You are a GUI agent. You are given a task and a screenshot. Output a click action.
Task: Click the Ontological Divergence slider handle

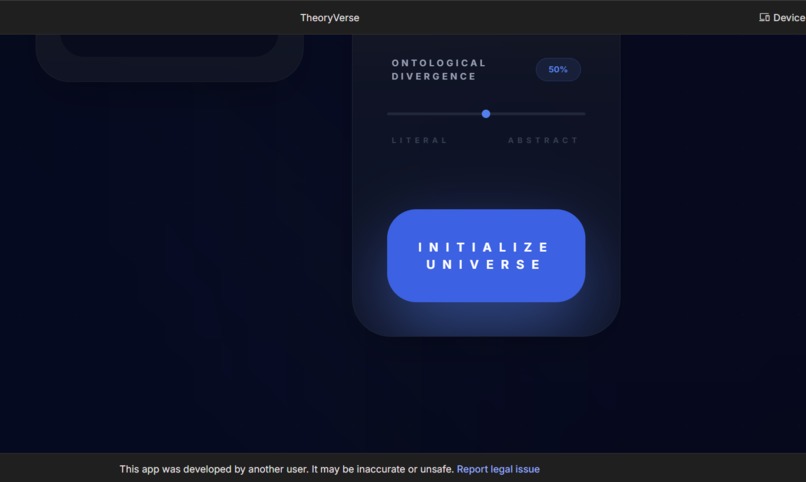tap(486, 114)
